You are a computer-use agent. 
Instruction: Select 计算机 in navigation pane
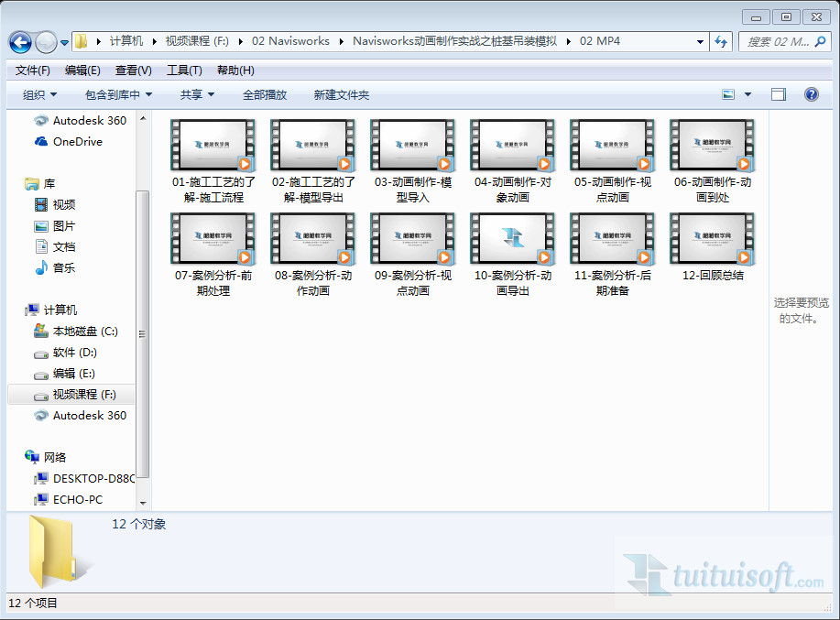(x=51, y=310)
